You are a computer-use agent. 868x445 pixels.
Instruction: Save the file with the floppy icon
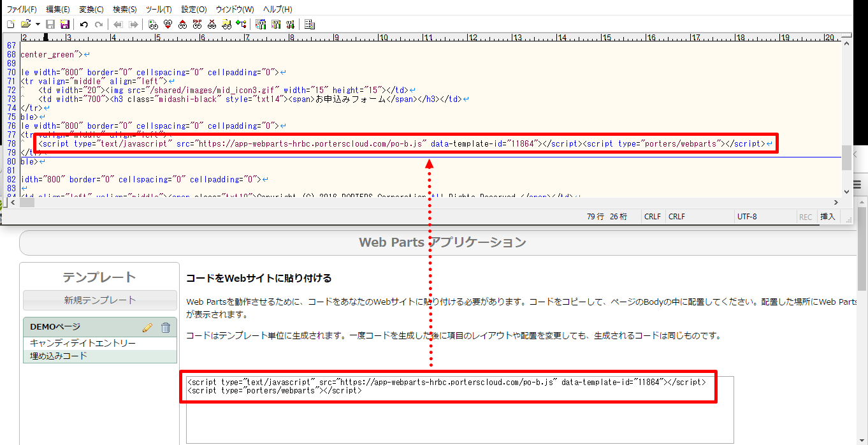pos(50,24)
